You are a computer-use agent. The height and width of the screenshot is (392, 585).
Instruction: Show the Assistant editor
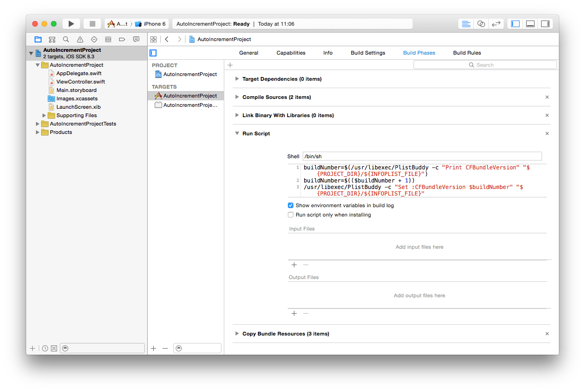click(481, 24)
